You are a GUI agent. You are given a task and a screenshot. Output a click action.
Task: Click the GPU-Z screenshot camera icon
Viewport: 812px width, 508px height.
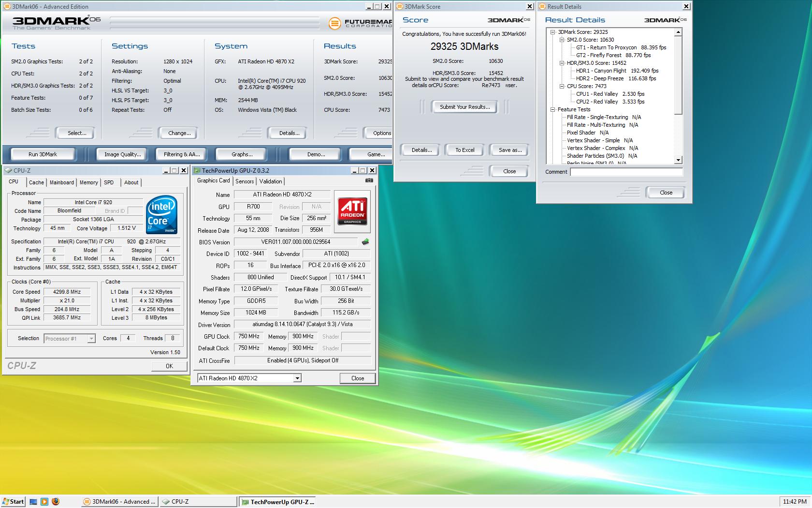click(x=369, y=180)
